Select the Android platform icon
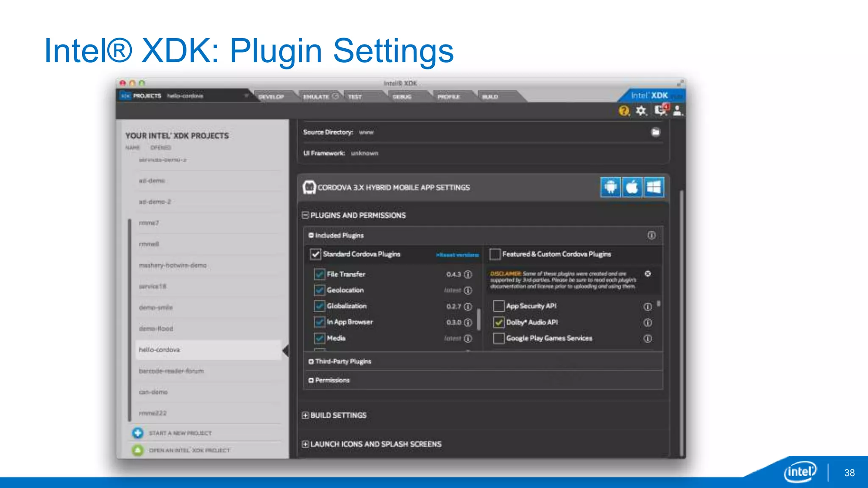Image resolution: width=868 pixels, height=488 pixels. [610, 187]
